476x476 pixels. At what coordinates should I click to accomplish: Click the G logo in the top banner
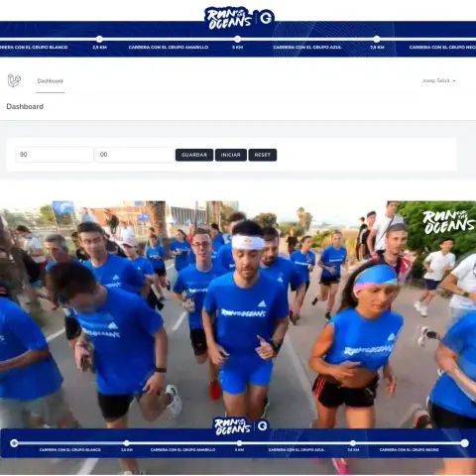pos(266,18)
